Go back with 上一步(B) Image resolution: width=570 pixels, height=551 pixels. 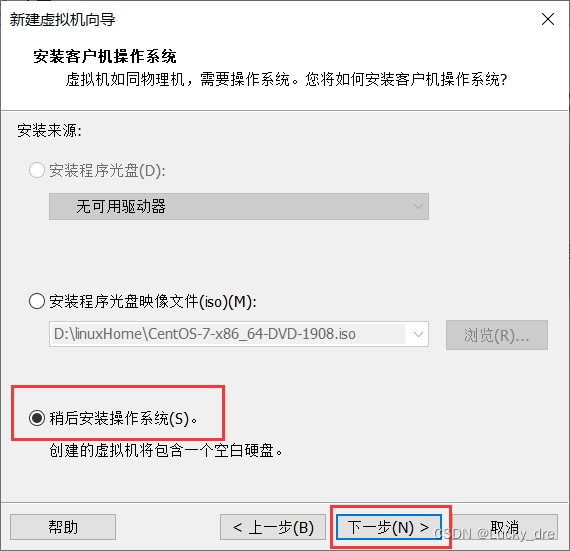[x=273, y=527]
